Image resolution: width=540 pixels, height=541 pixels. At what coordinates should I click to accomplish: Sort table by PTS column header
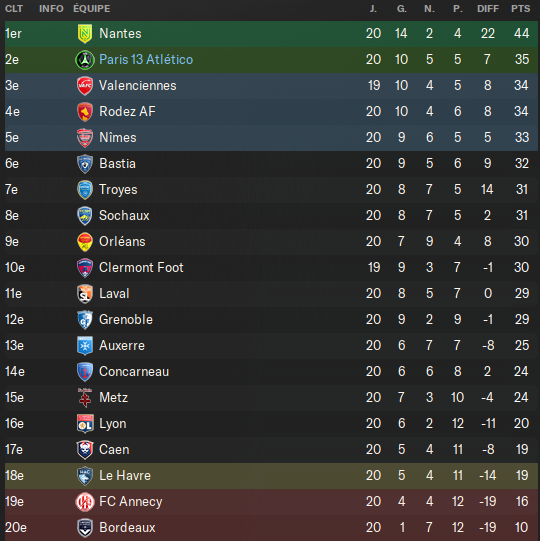click(x=520, y=9)
